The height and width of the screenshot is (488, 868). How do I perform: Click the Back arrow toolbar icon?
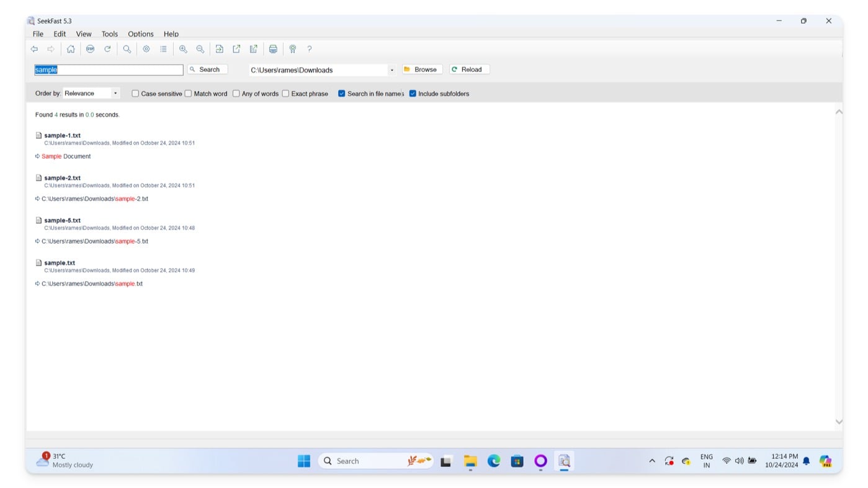(x=34, y=49)
